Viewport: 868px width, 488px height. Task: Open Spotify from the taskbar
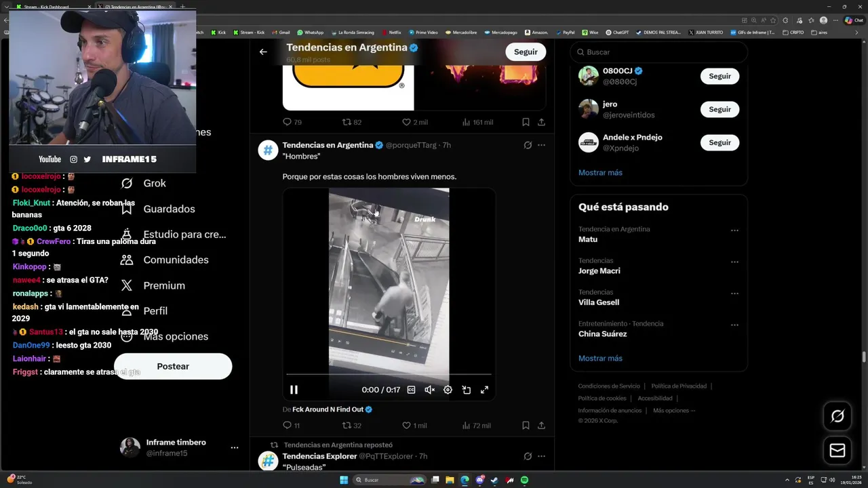tap(525, 480)
